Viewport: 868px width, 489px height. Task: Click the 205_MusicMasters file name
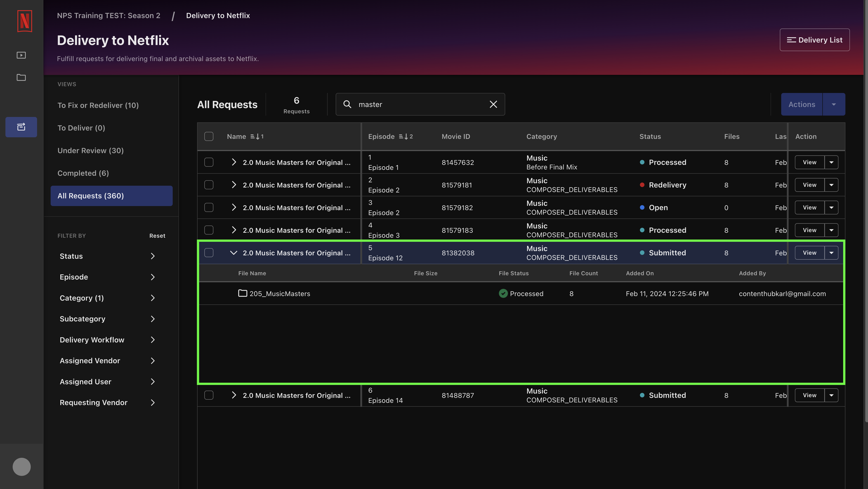(280, 293)
